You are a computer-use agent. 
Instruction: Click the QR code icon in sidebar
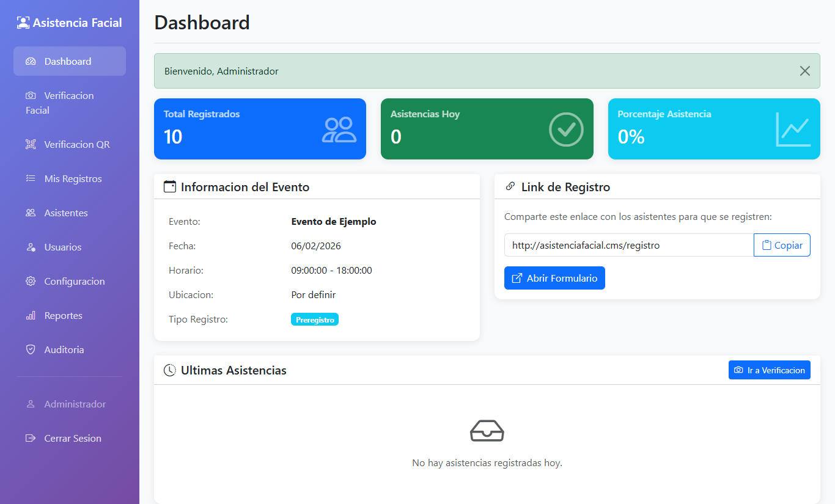point(31,145)
